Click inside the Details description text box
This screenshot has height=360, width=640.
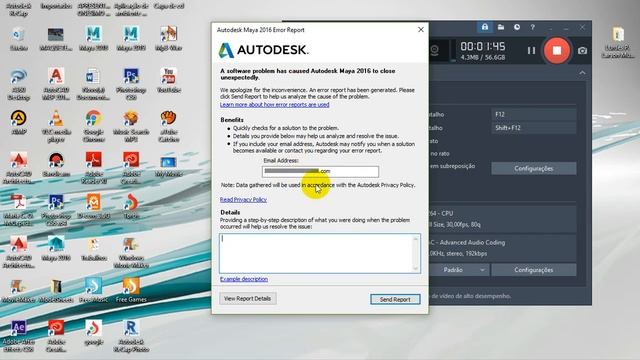tap(316, 253)
